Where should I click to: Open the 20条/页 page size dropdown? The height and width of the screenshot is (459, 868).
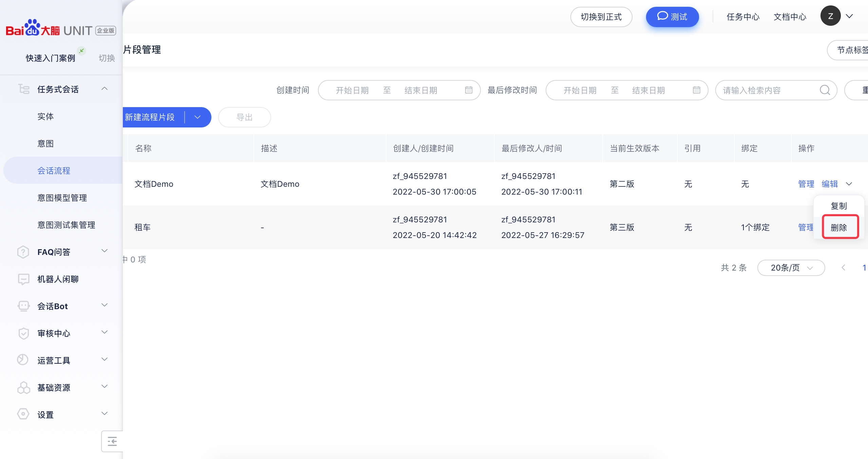point(791,268)
